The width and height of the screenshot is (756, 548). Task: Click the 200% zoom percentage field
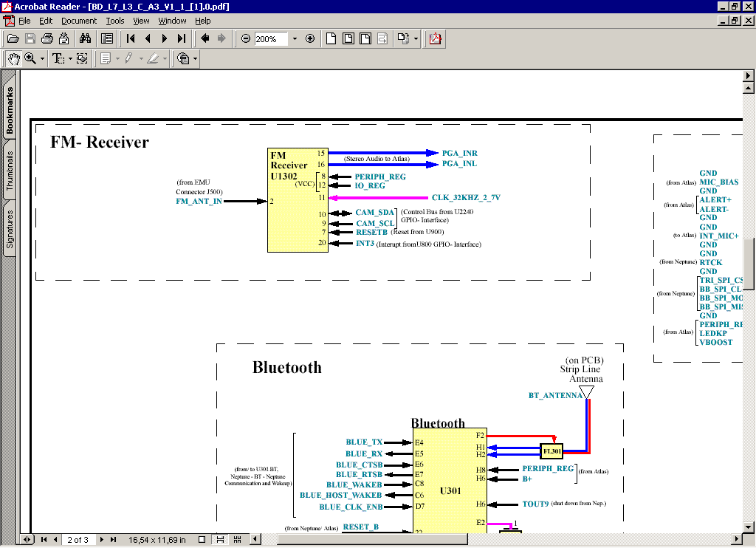271,38
